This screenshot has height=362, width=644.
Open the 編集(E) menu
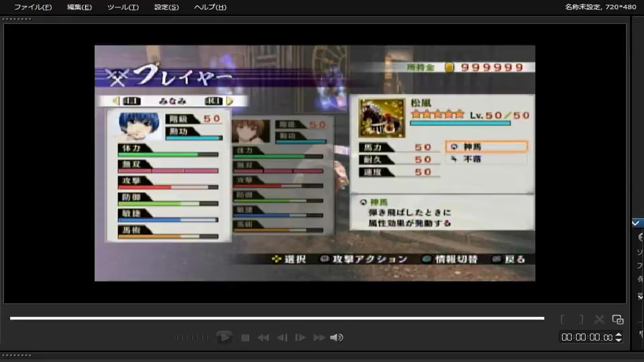79,7
